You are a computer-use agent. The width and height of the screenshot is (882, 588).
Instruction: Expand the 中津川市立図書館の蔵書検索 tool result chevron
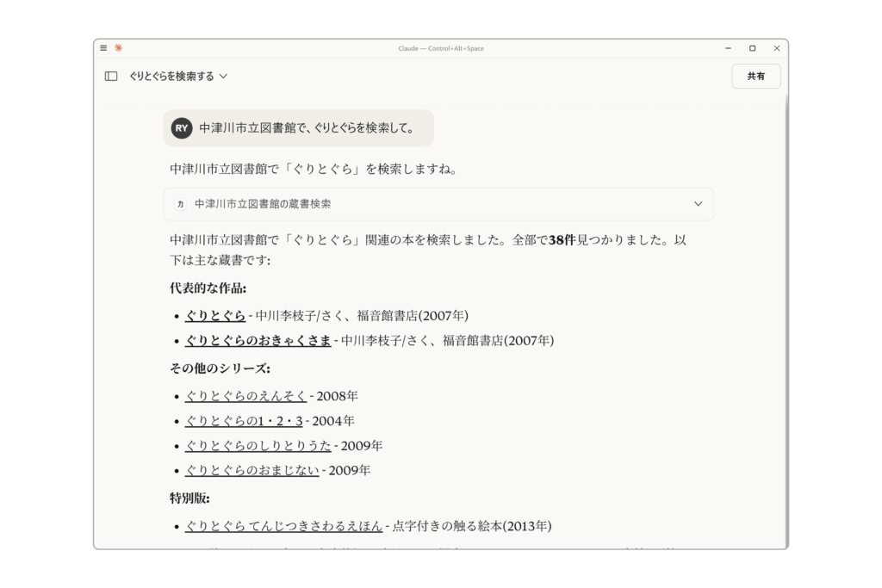point(698,204)
